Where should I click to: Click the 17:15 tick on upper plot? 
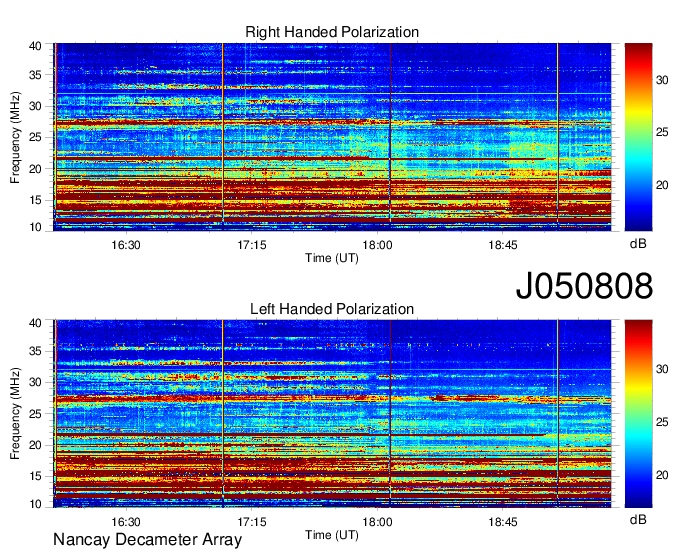(252, 245)
